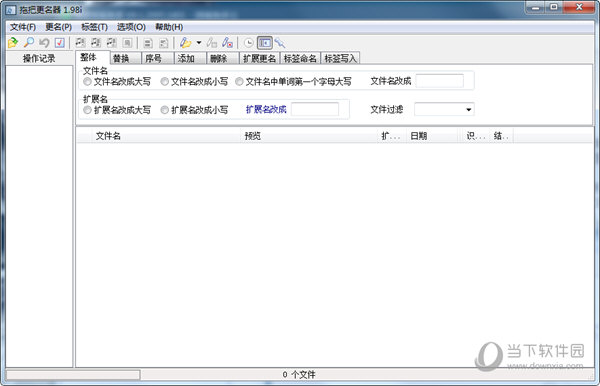Click the first document page toolbar icon
The height and width of the screenshot is (386, 600).
(148, 43)
